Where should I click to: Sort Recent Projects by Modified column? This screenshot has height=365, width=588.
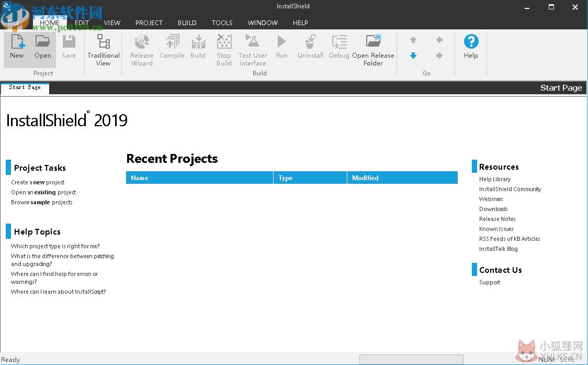point(402,178)
